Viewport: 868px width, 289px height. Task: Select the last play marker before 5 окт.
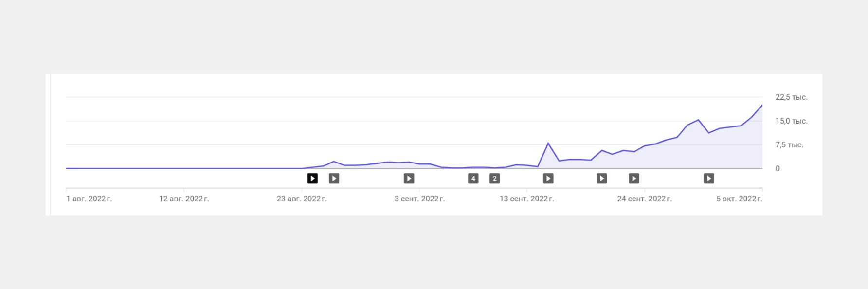click(x=708, y=179)
